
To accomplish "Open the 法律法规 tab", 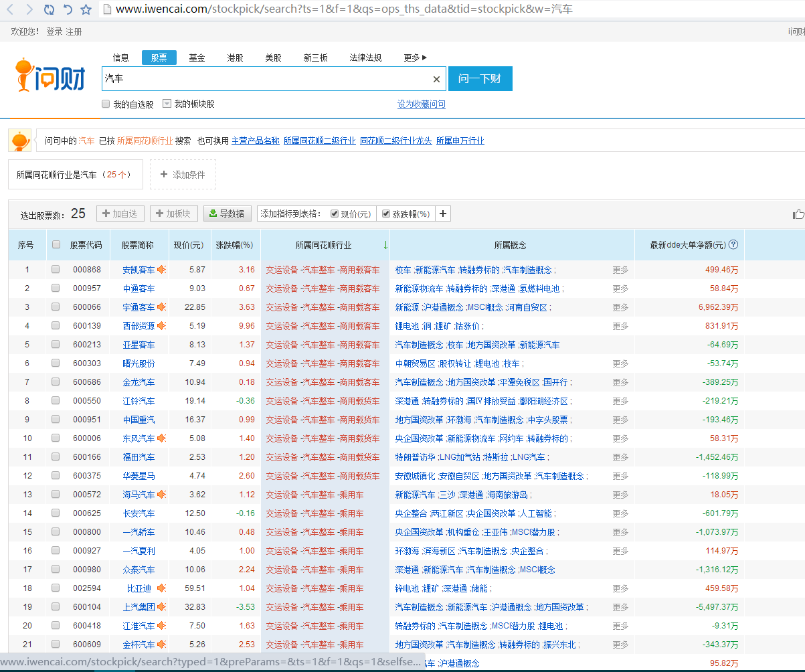I will pyautogui.click(x=365, y=58).
